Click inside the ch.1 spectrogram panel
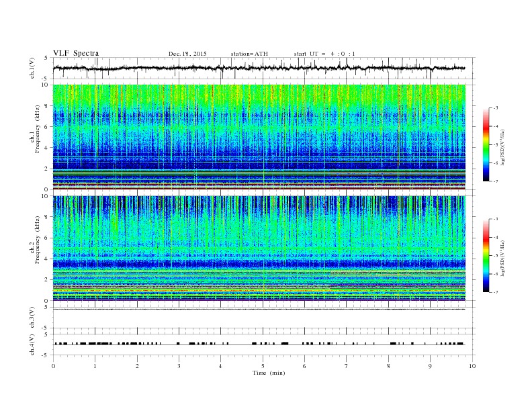 pos(259,137)
